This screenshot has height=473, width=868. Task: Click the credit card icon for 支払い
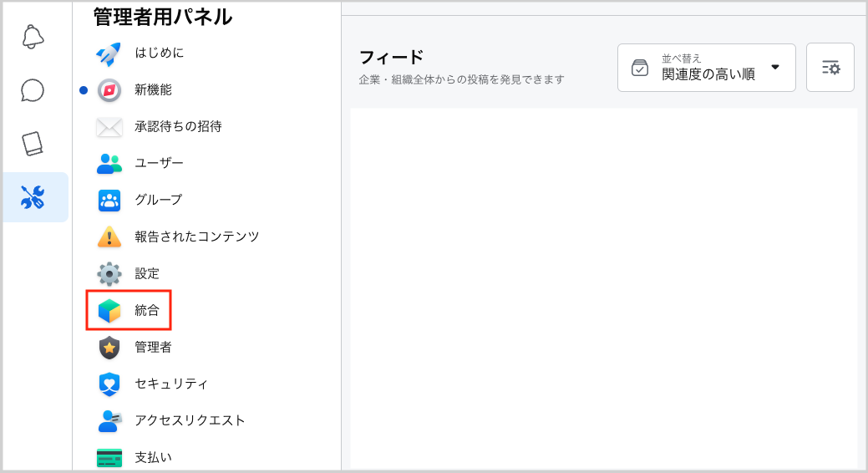click(x=109, y=457)
